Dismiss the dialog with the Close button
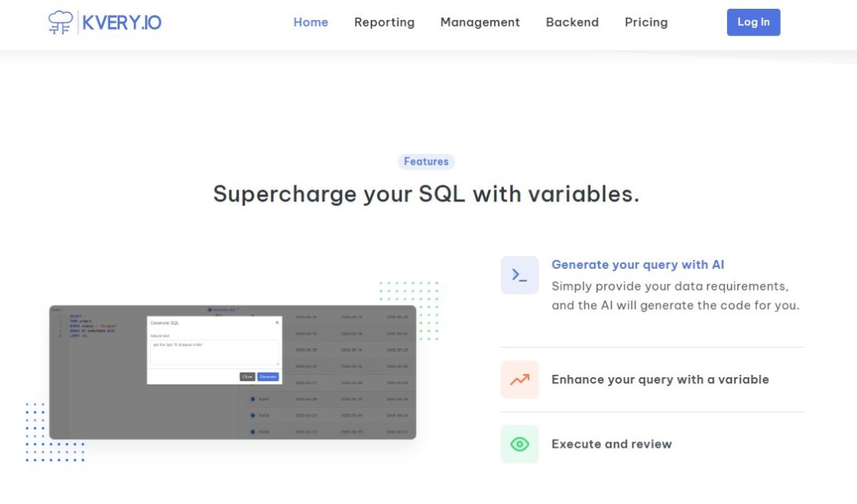 coord(247,376)
